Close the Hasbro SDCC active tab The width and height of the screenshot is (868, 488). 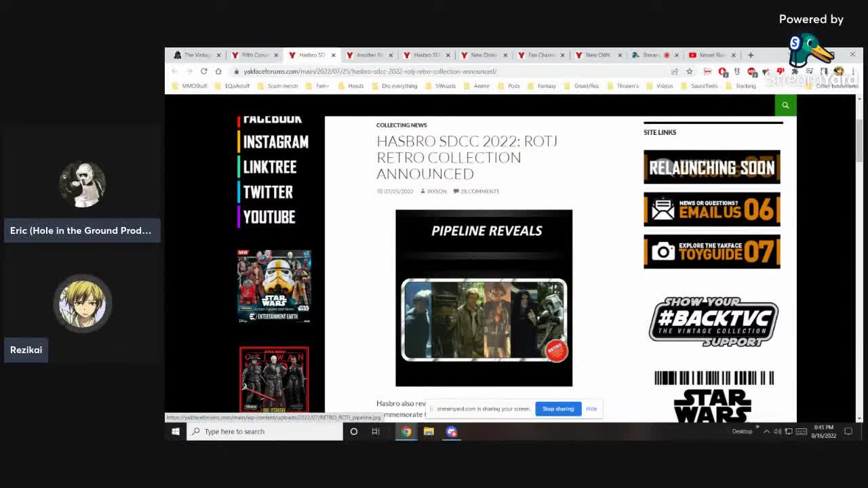[x=333, y=55]
